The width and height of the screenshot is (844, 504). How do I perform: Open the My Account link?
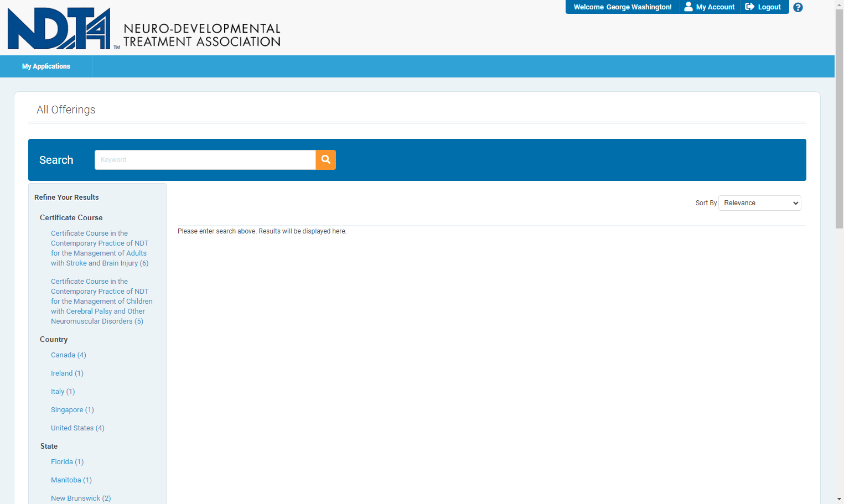point(710,7)
